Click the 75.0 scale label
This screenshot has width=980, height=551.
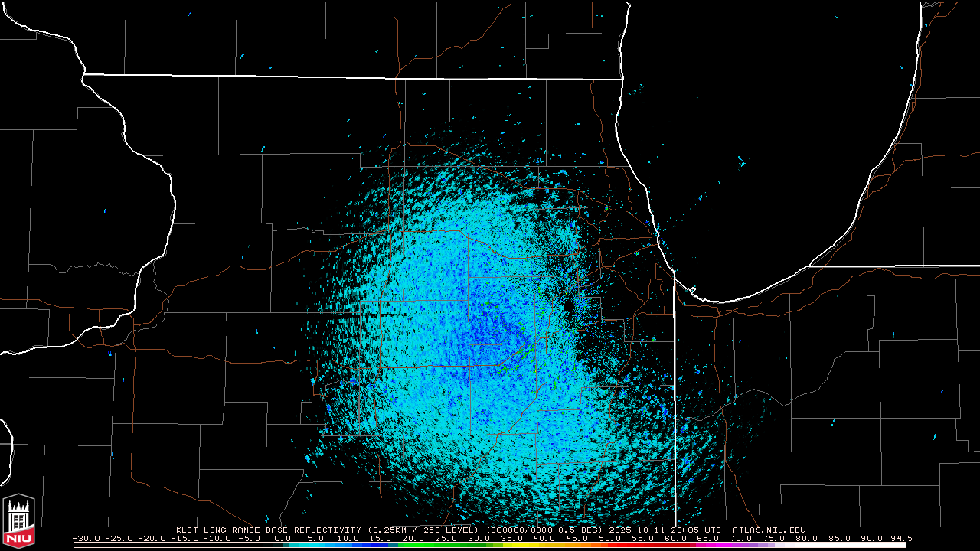pos(773,539)
